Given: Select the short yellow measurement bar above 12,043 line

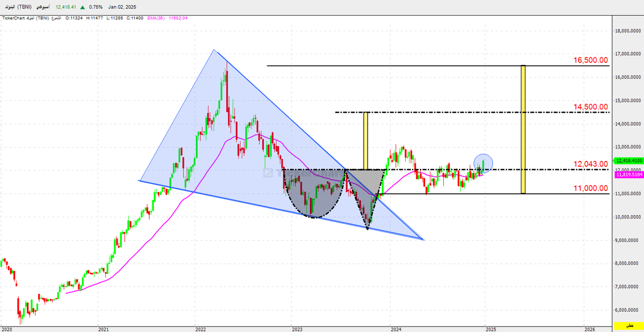Looking at the screenshot, I should 365,141.
